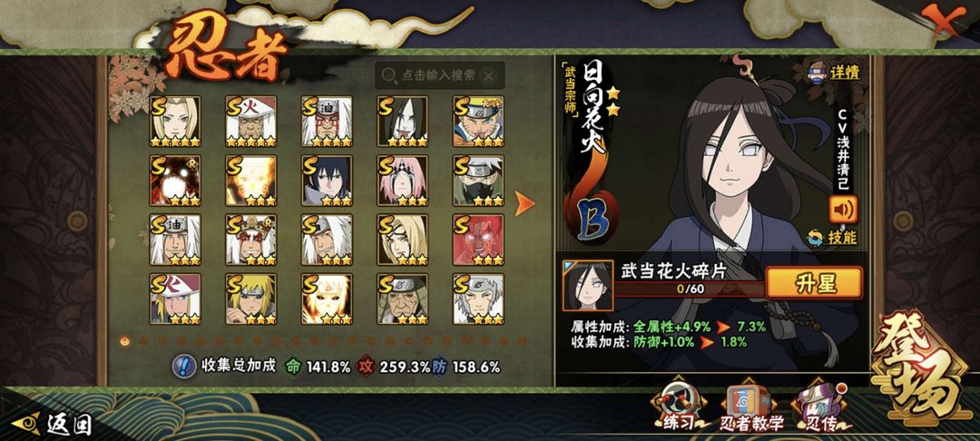Play the character voice speaker icon
The width and height of the screenshot is (980, 441).
843,210
